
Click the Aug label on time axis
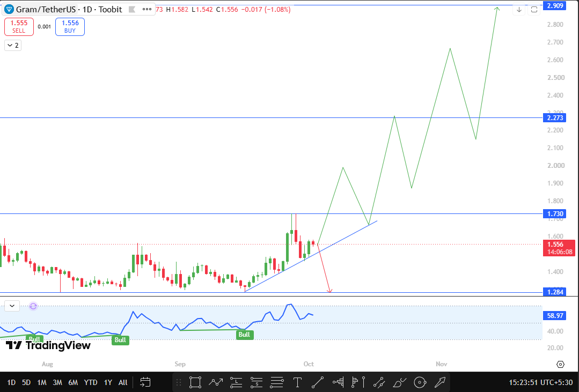tap(47, 364)
